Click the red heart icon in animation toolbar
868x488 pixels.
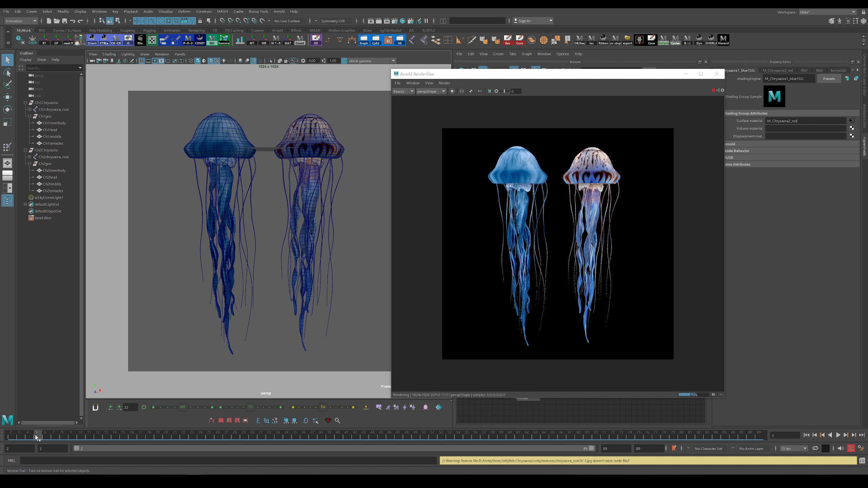tap(328, 421)
